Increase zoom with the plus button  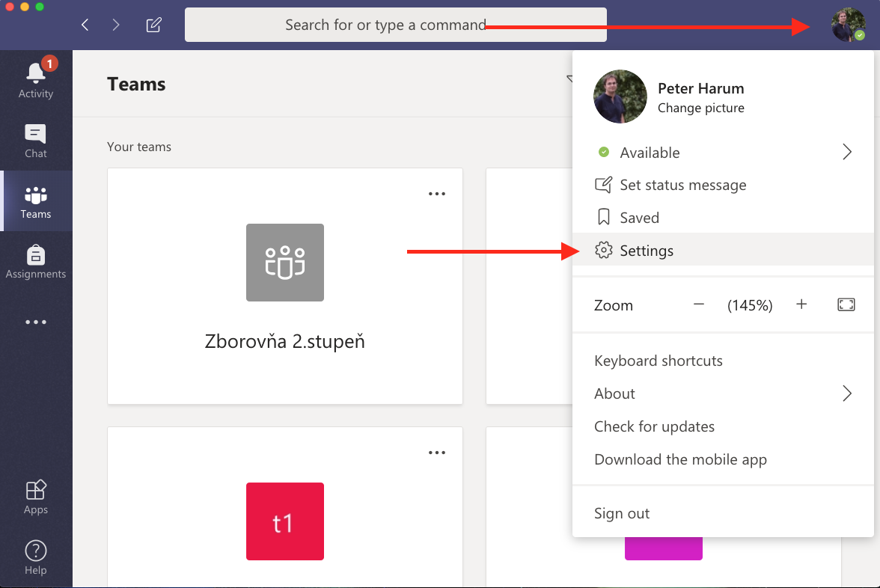801,304
